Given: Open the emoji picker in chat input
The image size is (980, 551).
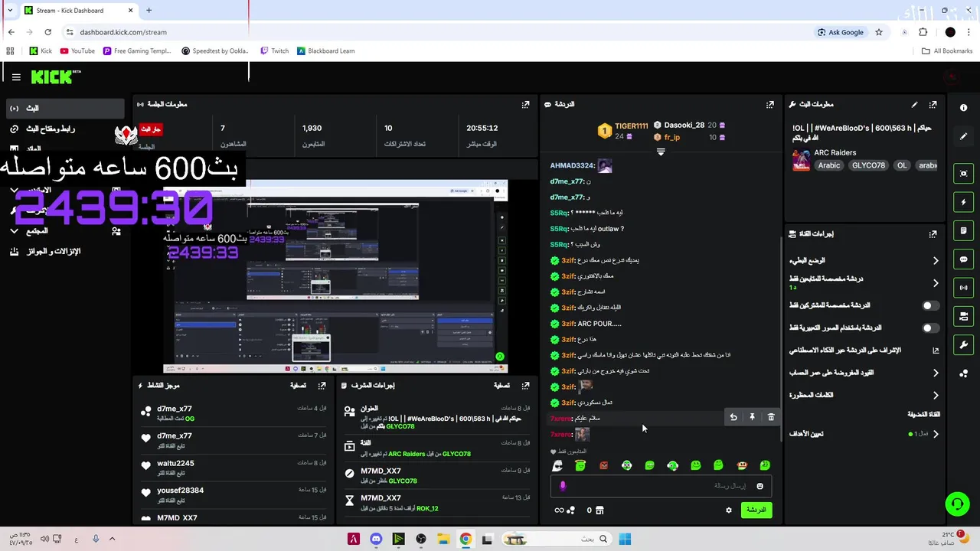Looking at the screenshot, I should click(x=759, y=486).
